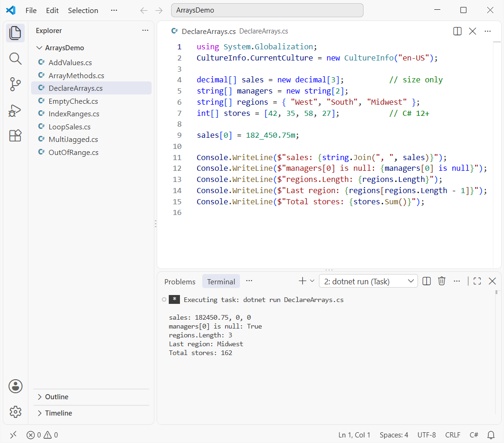This screenshot has width=504, height=443.
Task: Change indentation via Spaces: 4
Action: (394, 435)
